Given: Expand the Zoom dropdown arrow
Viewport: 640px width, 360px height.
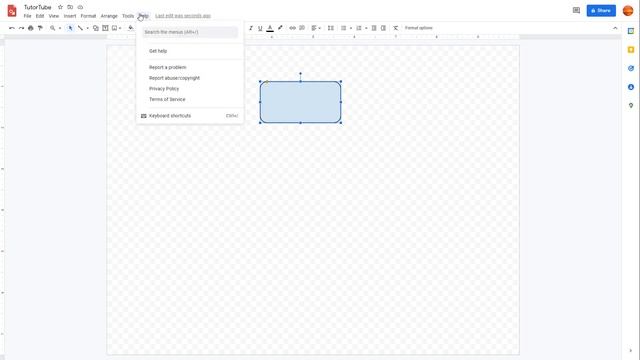Looking at the screenshot, I should pyautogui.click(x=60, y=28).
